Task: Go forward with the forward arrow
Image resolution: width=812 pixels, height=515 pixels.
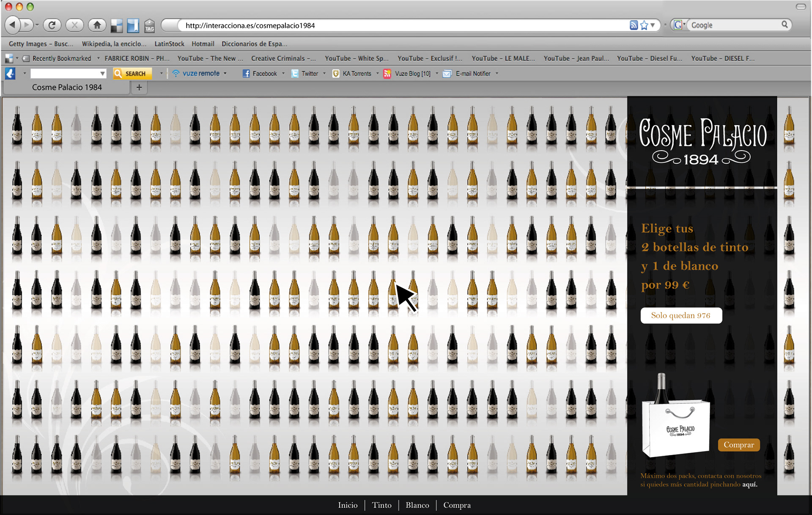Action: point(27,25)
